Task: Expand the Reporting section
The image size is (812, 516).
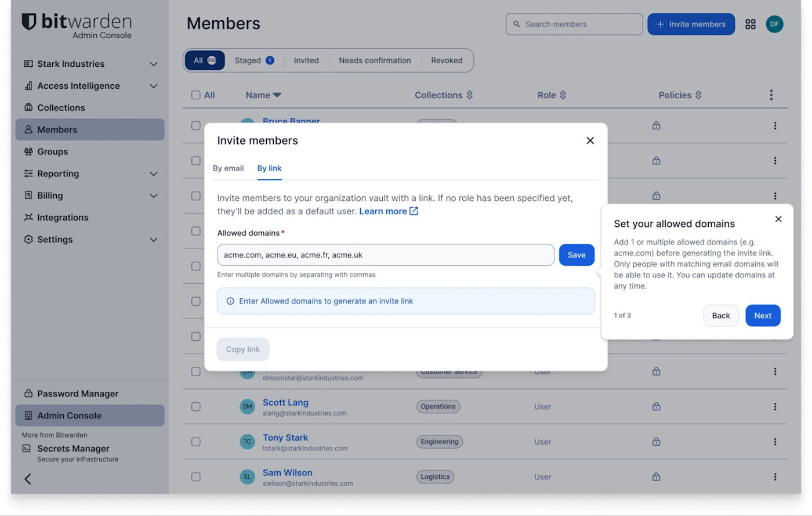Action: [154, 174]
